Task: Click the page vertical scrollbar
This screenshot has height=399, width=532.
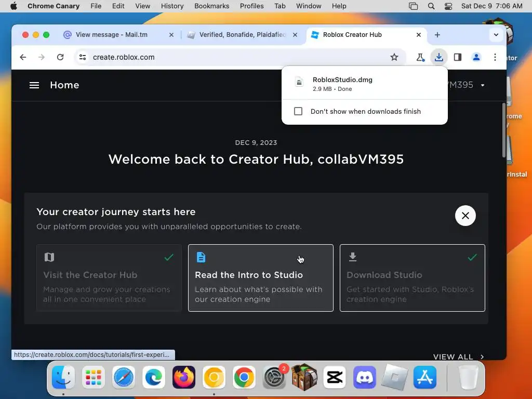Action: pyautogui.click(x=504, y=130)
